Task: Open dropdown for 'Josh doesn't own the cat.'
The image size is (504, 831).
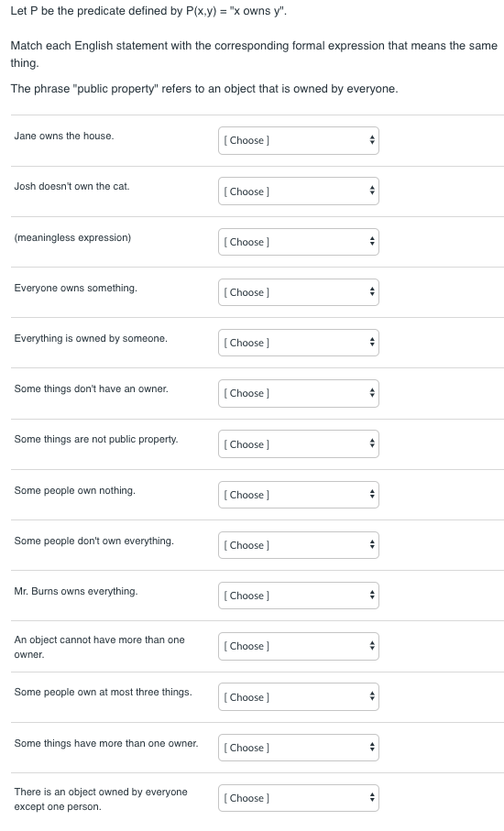Action: tap(299, 191)
